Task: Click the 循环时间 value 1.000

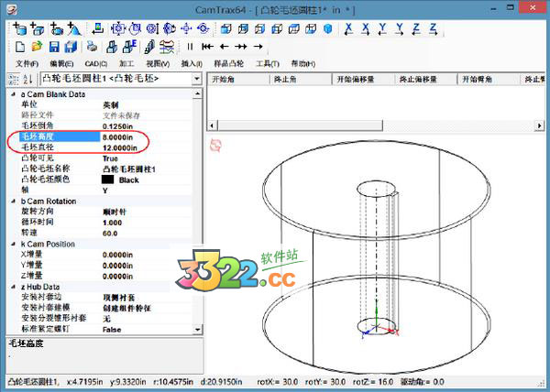Action: pos(112,223)
